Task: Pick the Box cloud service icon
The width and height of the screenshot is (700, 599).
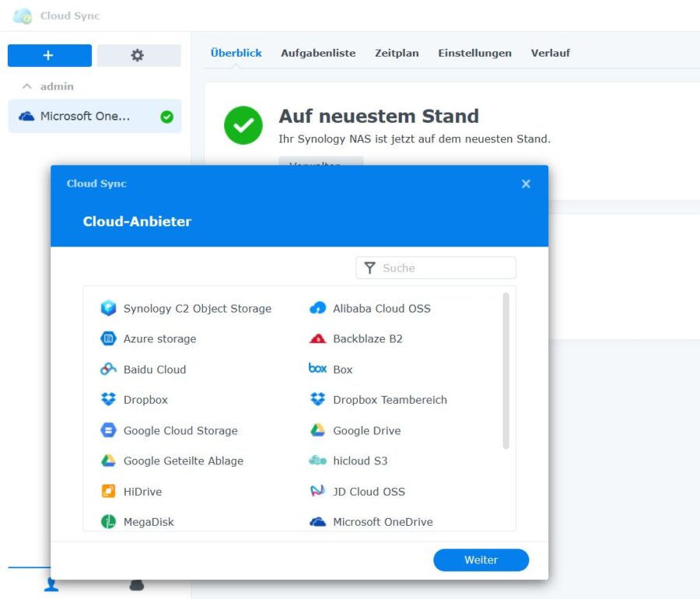Action: coord(317,369)
